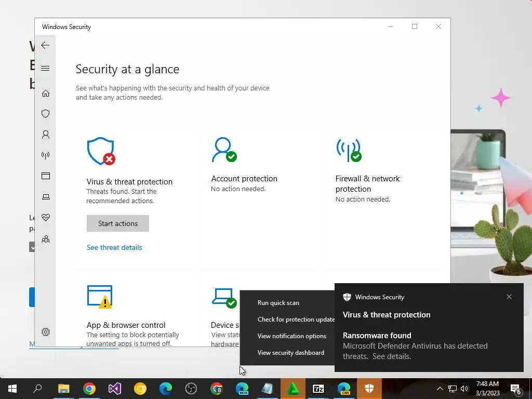Click App & browser control heading
The image size is (532, 399).
click(x=126, y=325)
